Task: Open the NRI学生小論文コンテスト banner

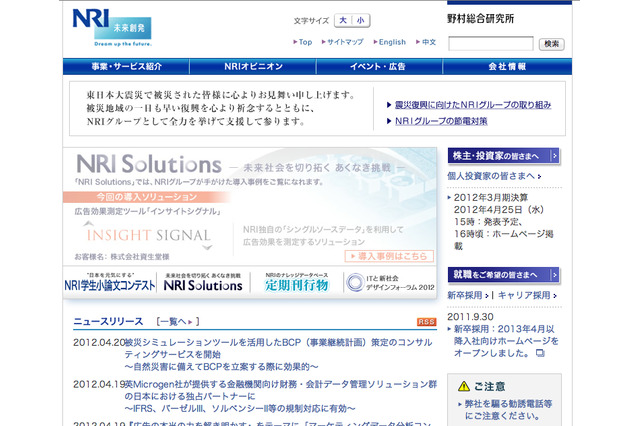Action: 110,282
